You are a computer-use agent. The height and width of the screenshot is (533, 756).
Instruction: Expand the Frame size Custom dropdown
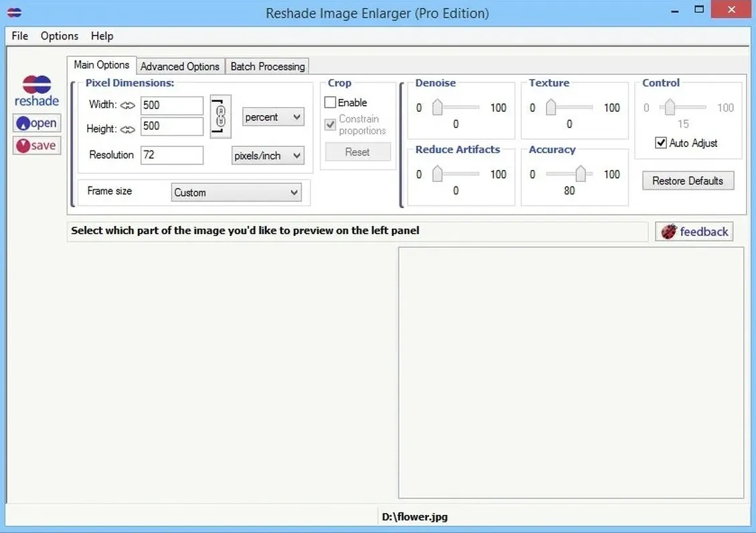[x=236, y=193]
